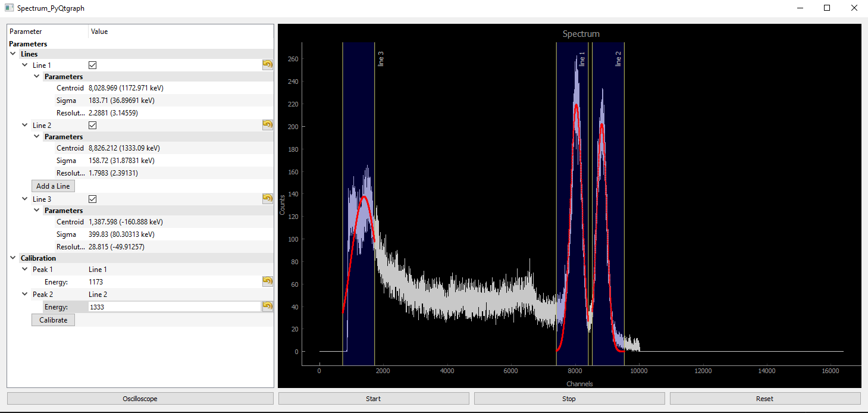Collapse the Peak 1 calibration entry

point(25,270)
